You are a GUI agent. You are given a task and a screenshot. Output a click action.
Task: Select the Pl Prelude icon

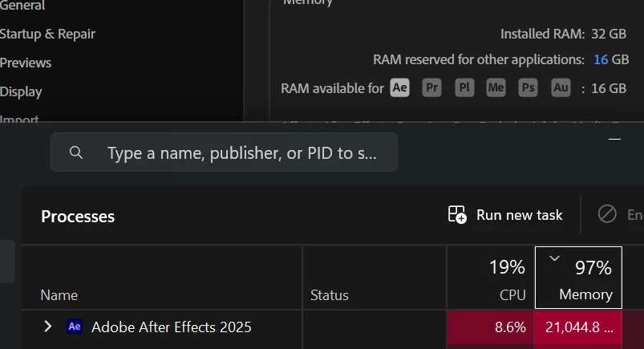[464, 87]
